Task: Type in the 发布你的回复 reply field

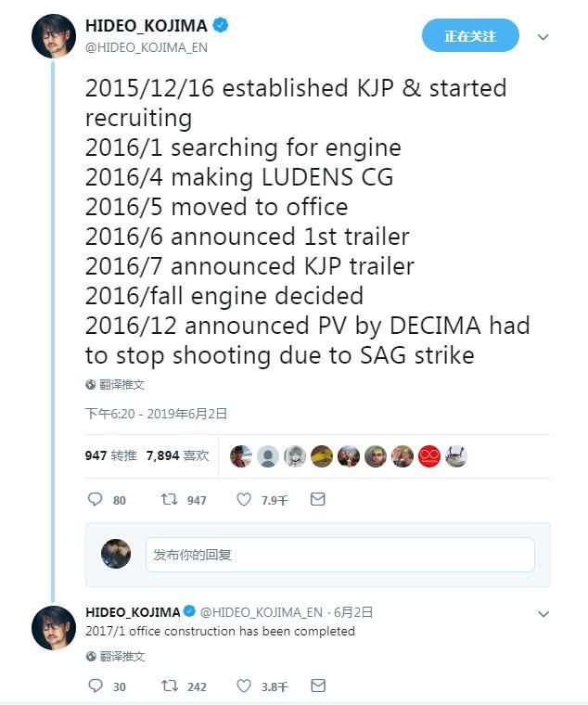Action: (339, 555)
